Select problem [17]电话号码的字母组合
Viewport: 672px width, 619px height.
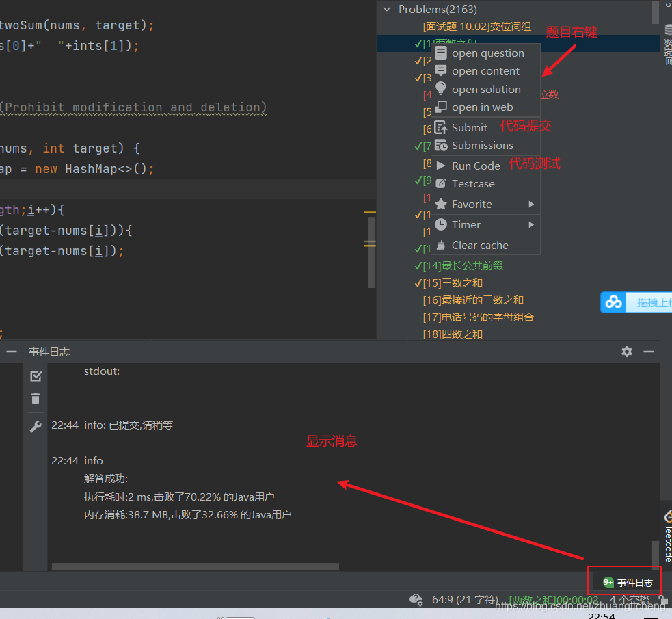point(479,317)
